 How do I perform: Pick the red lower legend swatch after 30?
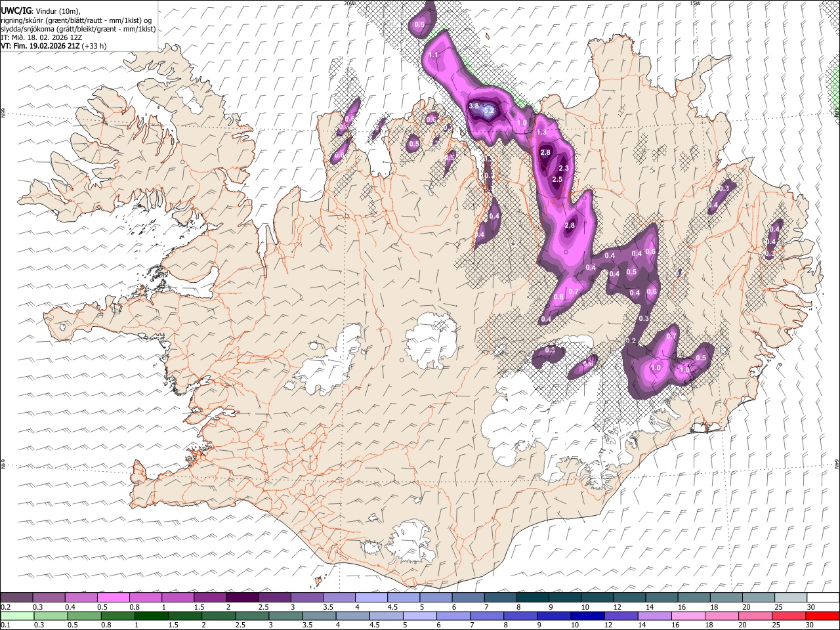pos(823,616)
